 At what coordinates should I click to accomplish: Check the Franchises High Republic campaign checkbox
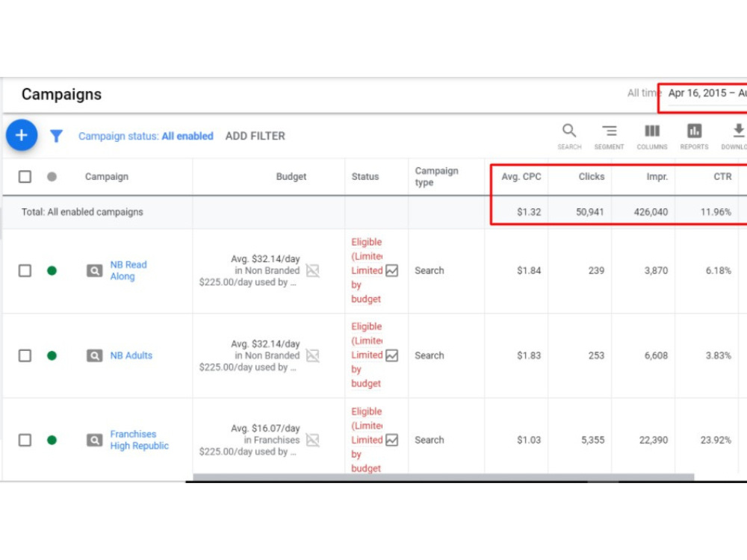(x=25, y=440)
